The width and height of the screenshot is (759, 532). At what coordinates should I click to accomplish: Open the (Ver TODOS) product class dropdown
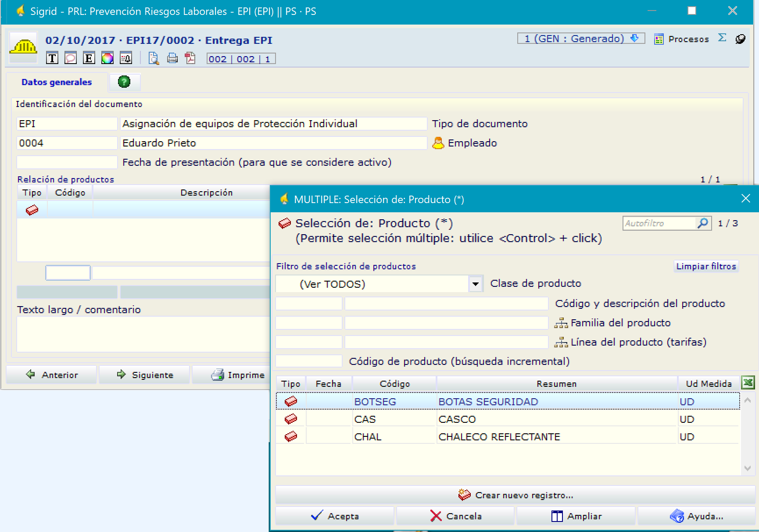click(476, 284)
